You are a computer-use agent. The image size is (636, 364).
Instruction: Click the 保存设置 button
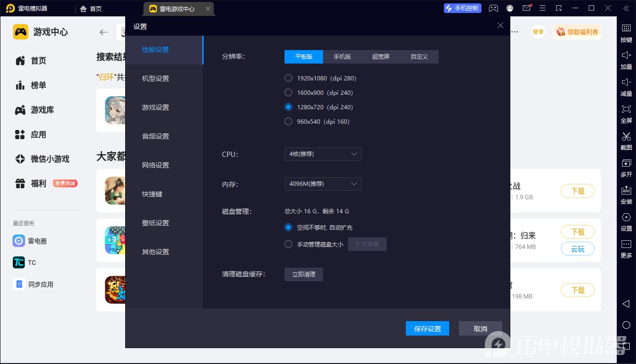tap(428, 328)
